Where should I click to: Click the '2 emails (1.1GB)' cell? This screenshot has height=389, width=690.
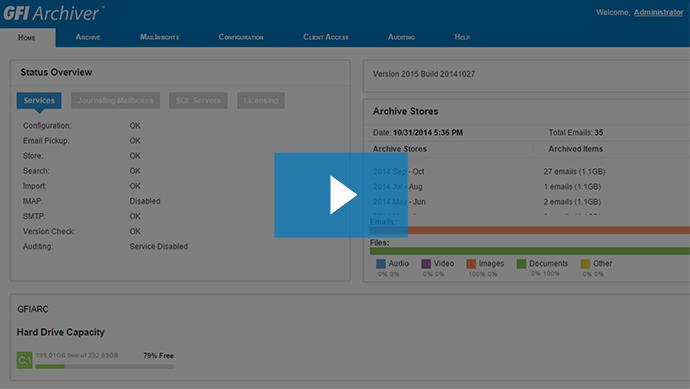(x=572, y=202)
